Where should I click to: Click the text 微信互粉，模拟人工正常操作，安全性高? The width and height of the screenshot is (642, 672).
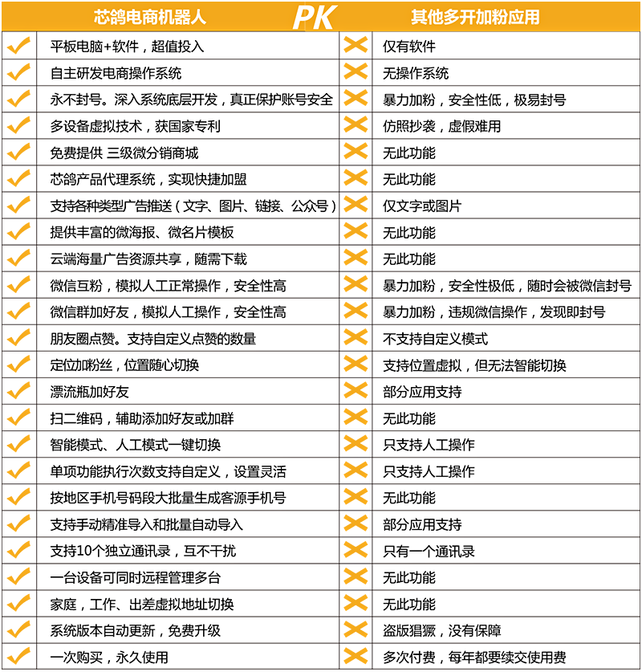(x=168, y=286)
